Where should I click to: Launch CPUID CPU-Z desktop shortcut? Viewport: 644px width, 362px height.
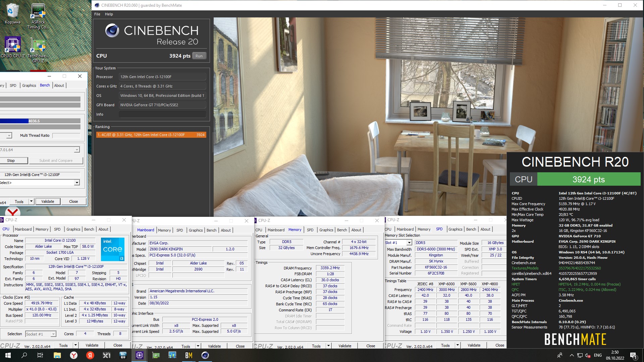[x=13, y=48]
